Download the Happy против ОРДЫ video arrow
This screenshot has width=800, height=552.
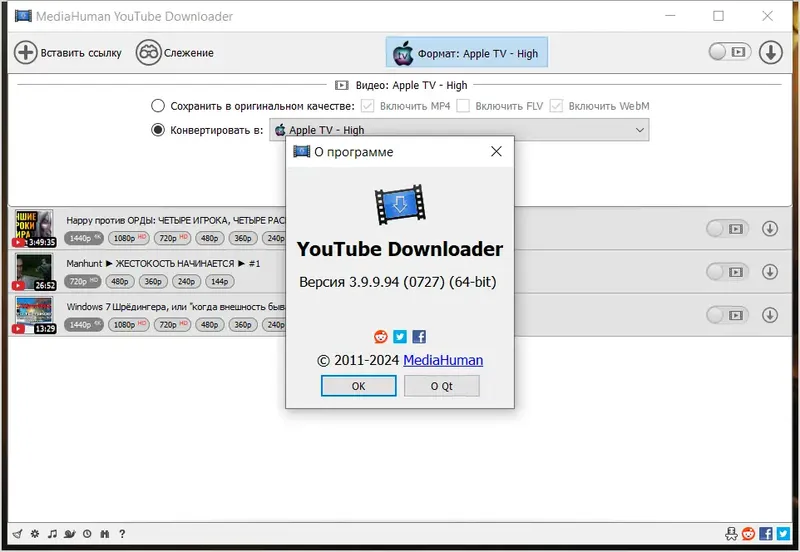tap(770, 229)
